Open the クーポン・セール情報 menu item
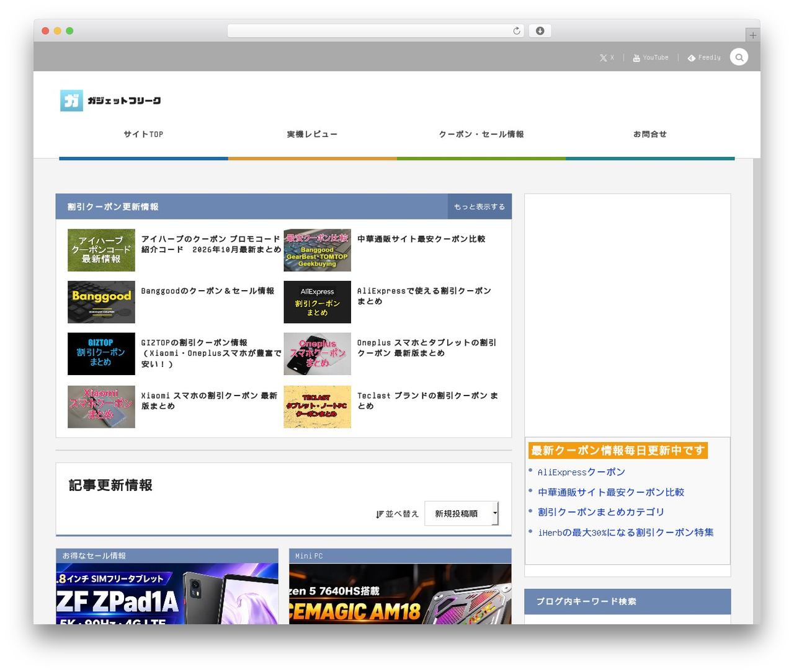Screen dimensions: 794x672 pos(481,134)
